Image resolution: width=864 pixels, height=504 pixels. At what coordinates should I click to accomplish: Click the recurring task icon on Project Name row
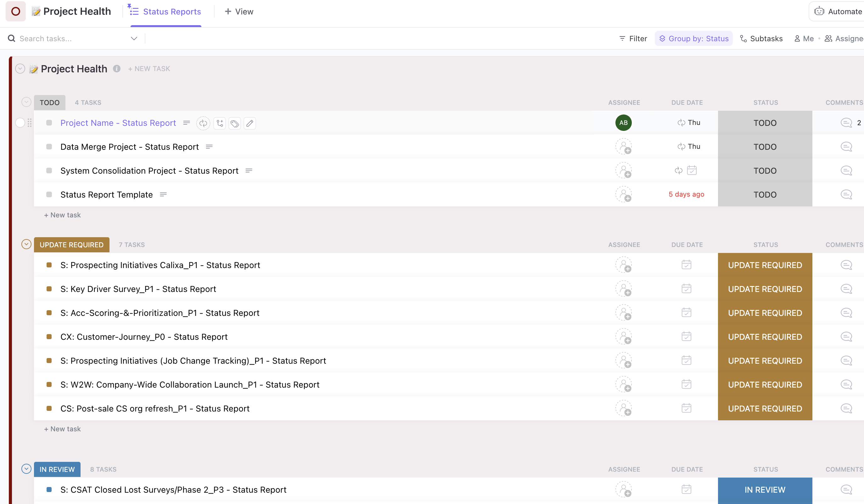(203, 123)
